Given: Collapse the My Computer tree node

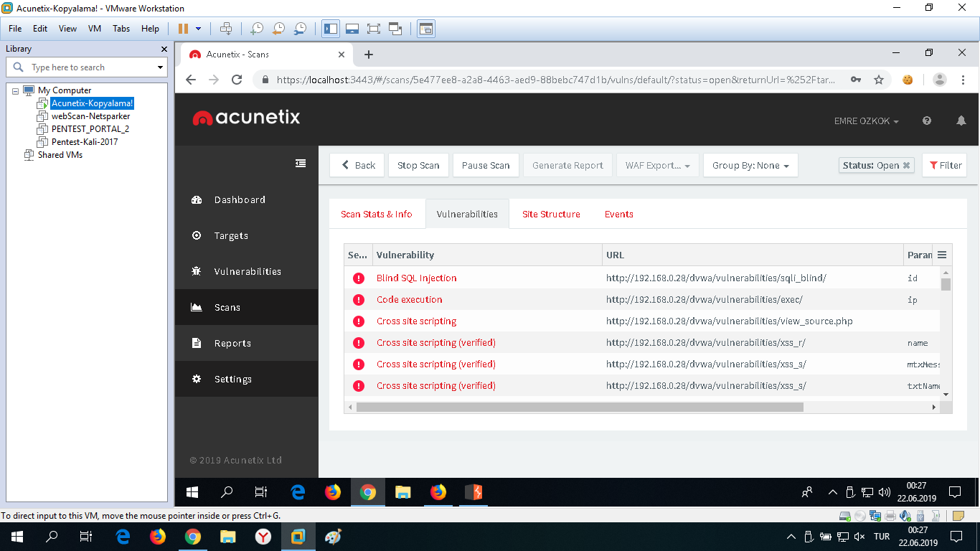Looking at the screenshot, I should tap(16, 90).
